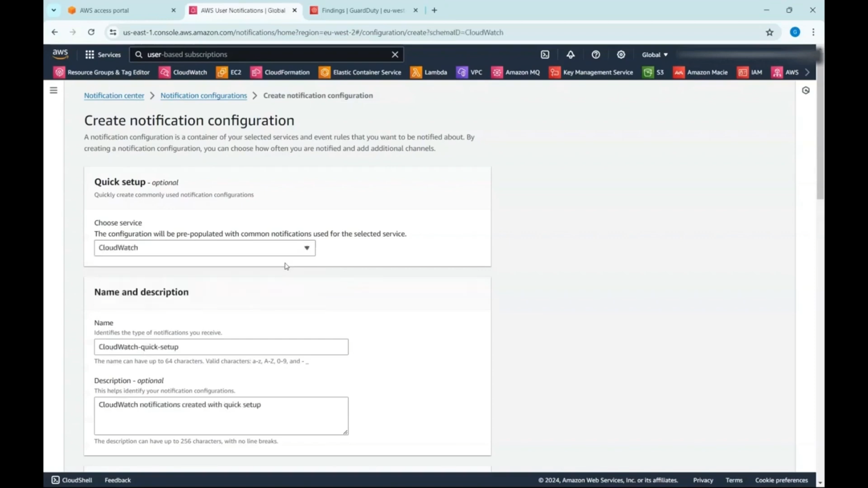Launch CloudShell from the top navigation bar
Screen dimensions: 868x488
(x=545, y=54)
